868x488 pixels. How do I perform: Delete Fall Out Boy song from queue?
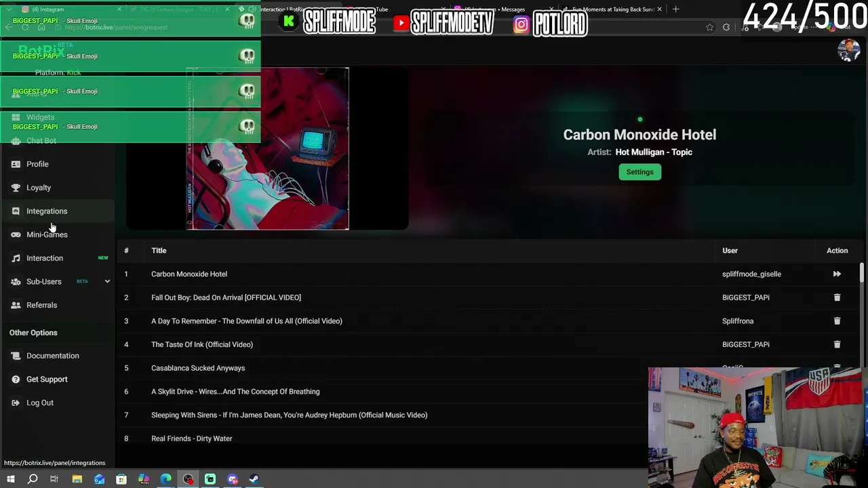click(837, 298)
